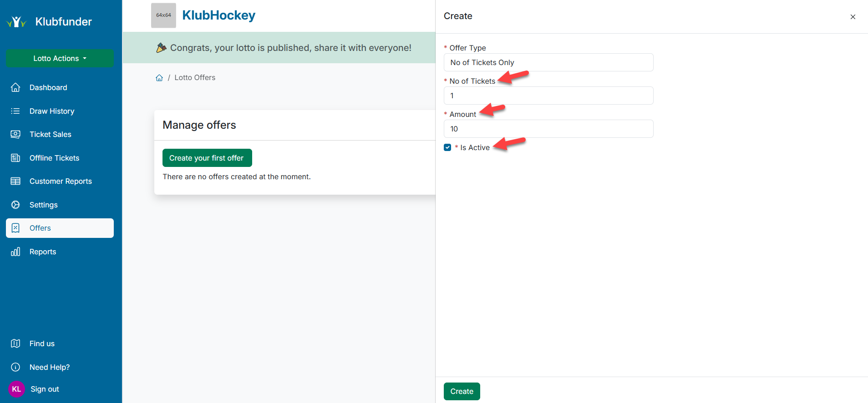Screen dimensions: 868x403
Task: Close the Create panel
Action: pyautogui.click(x=853, y=17)
